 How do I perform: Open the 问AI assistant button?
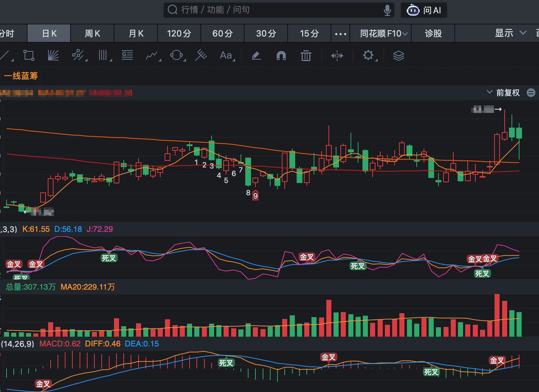click(424, 10)
